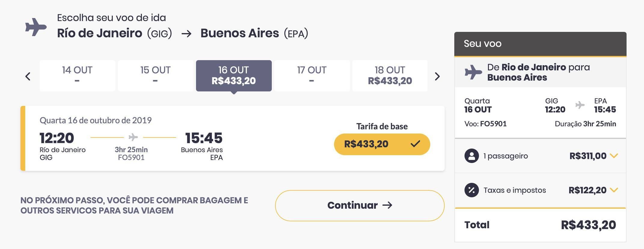Click the passenger person icon
The height and width of the screenshot is (249, 644).
[x=472, y=156]
